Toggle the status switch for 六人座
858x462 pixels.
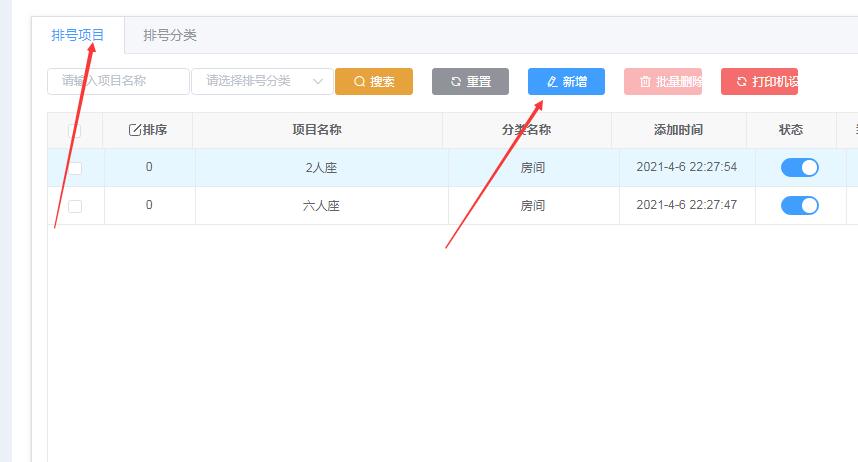(799, 205)
